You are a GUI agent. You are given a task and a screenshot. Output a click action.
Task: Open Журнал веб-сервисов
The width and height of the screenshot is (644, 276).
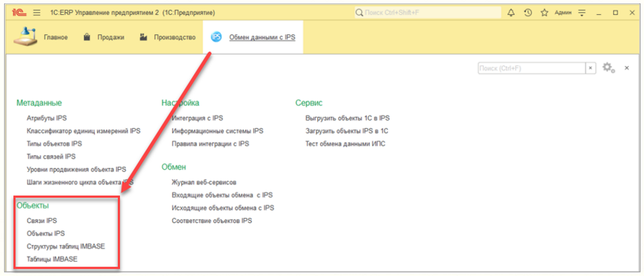click(204, 182)
